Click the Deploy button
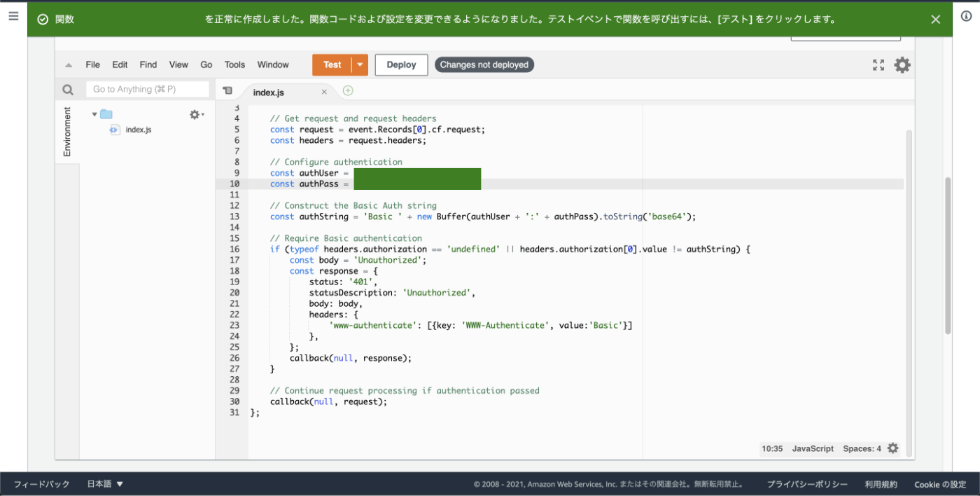 click(401, 64)
